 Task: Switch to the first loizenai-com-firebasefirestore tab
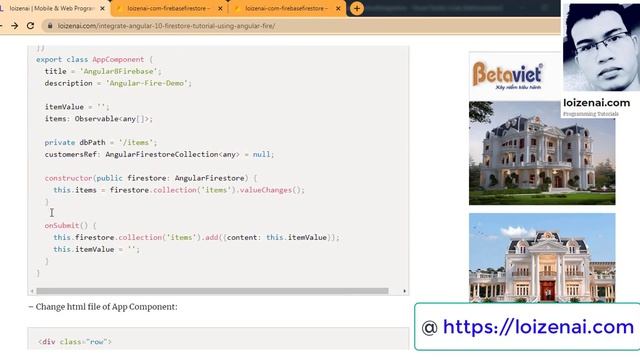pos(168,8)
